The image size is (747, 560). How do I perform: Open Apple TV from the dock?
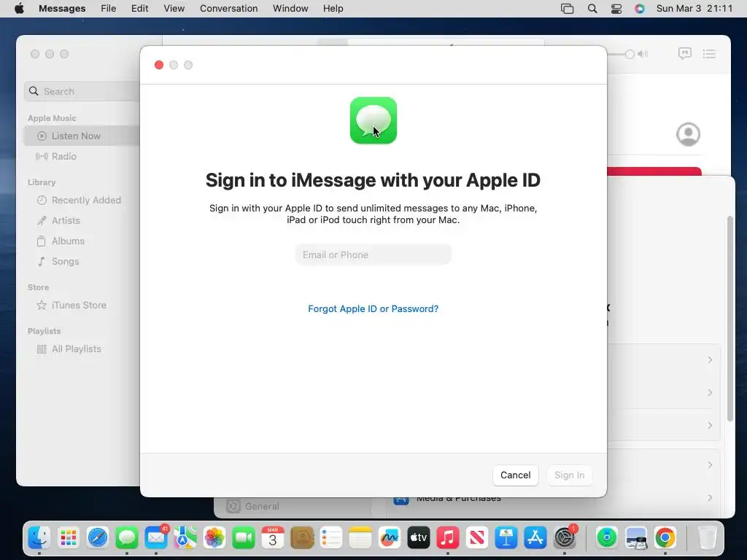coord(418,538)
